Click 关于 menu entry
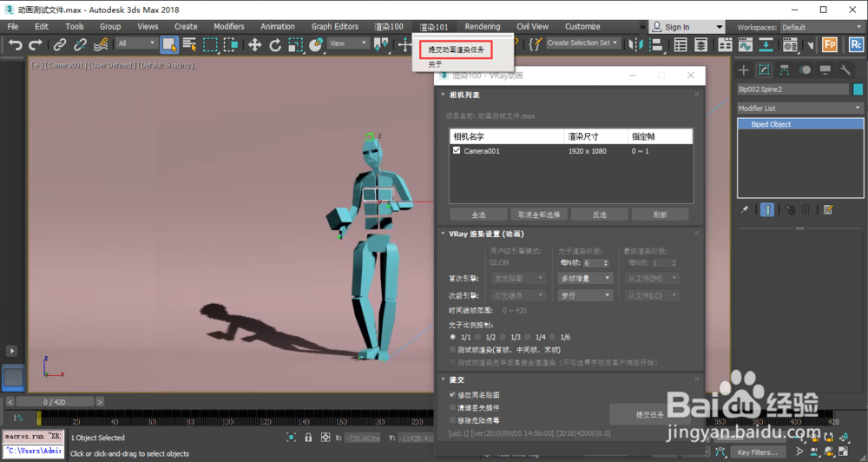868x462 pixels. (x=436, y=64)
